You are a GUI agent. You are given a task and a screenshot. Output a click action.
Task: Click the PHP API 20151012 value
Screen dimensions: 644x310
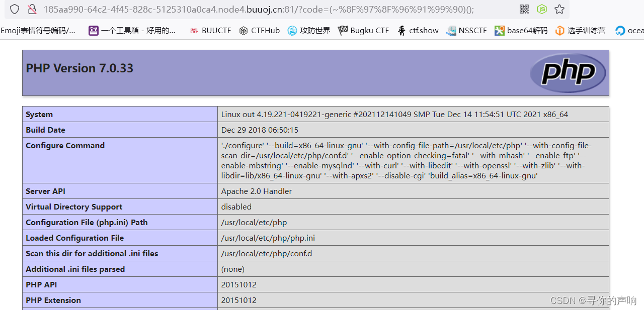[239, 285]
